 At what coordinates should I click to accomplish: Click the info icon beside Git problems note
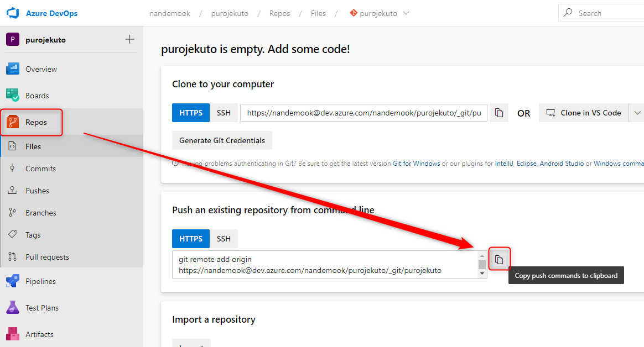[175, 163]
